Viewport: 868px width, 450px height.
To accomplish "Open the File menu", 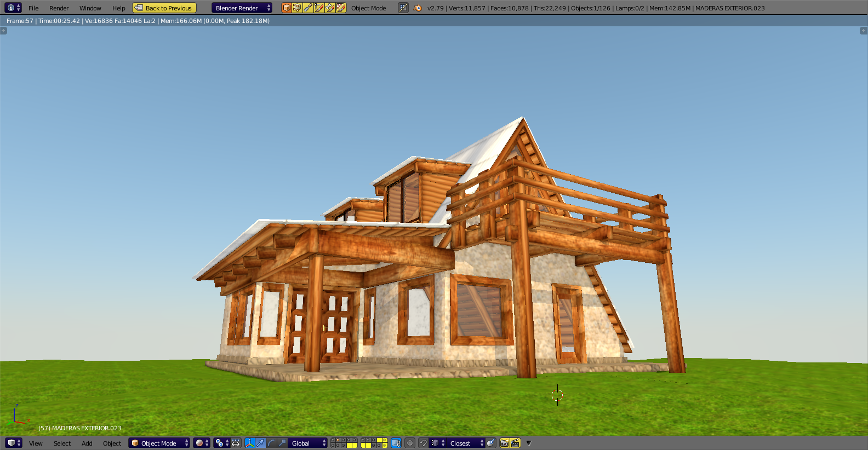I will (x=33, y=8).
